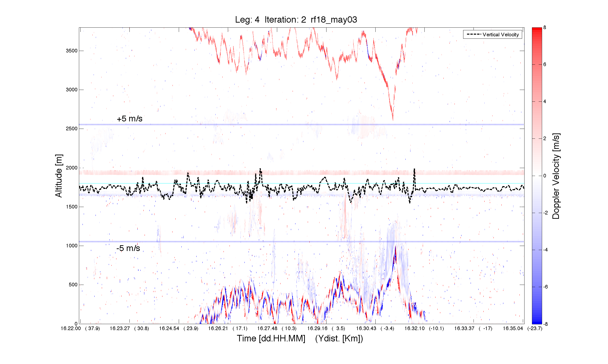Click the altitude tick label '3500'
Screen dimensions: 608x364
point(71,51)
